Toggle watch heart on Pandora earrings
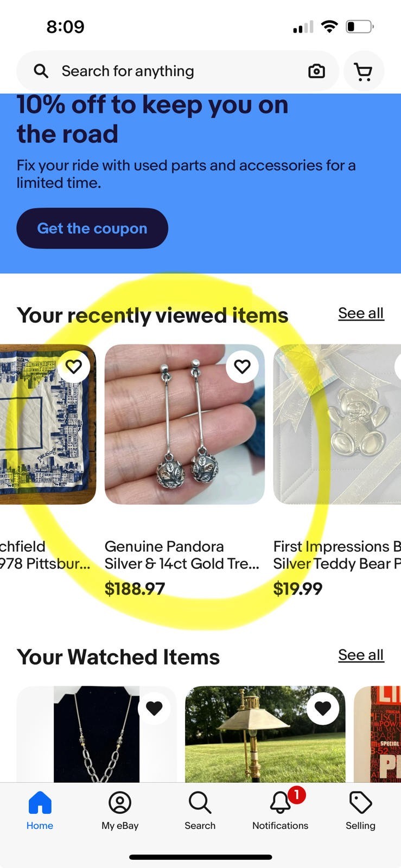401x868 pixels. point(243,367)
